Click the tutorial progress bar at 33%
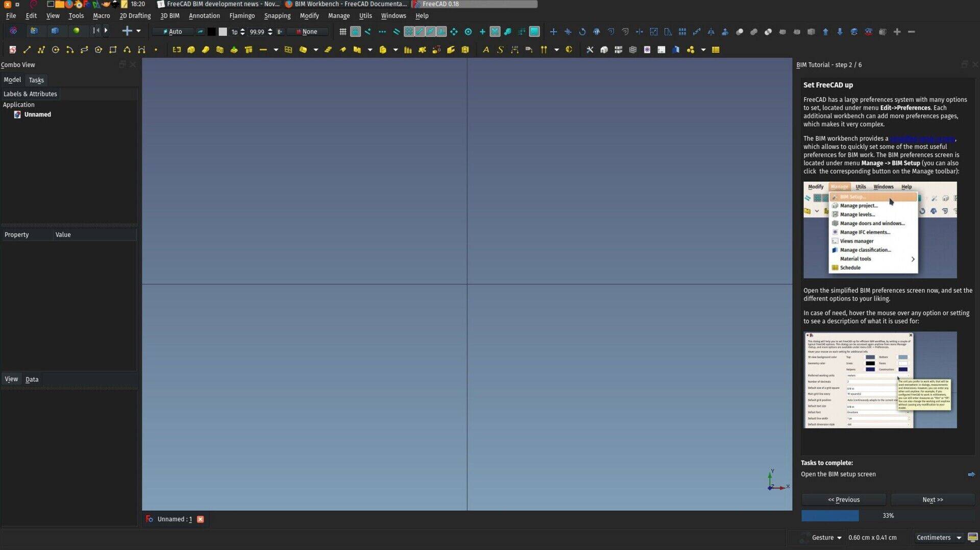 tap(888, 516)
